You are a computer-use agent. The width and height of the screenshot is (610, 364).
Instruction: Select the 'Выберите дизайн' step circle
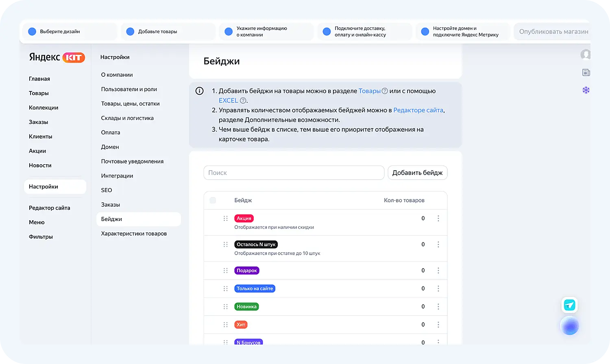pos(32,32)
